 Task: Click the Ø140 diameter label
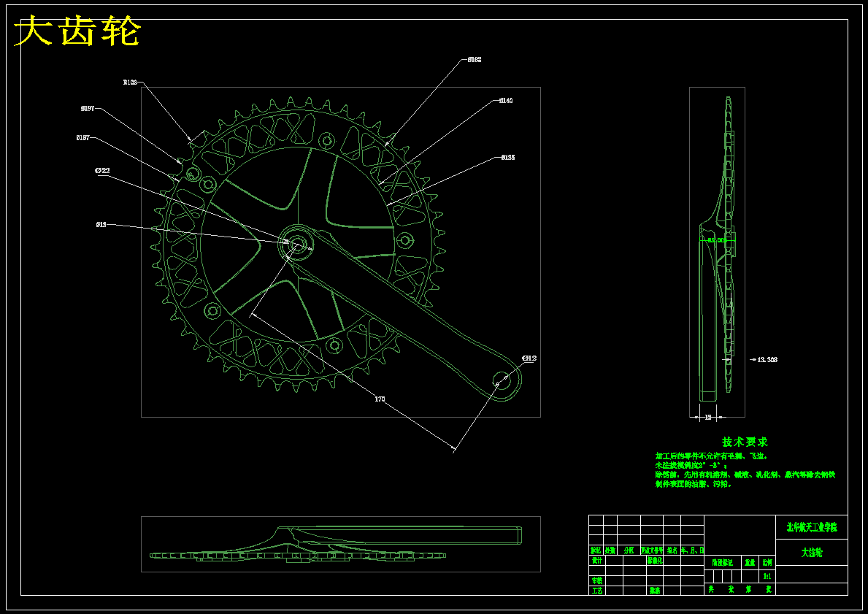506,100
